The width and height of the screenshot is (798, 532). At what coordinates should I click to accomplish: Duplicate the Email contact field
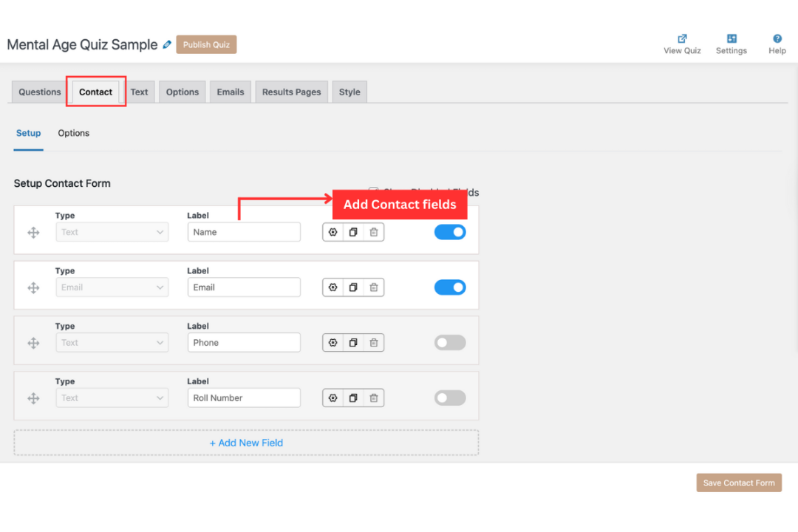(x=353, y=287)
